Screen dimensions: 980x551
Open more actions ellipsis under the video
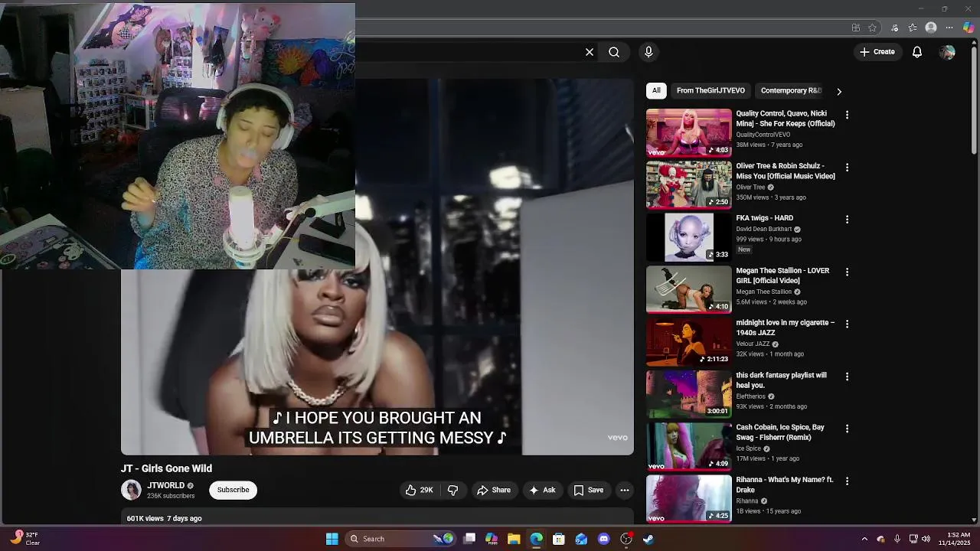[x=625, y=490]
